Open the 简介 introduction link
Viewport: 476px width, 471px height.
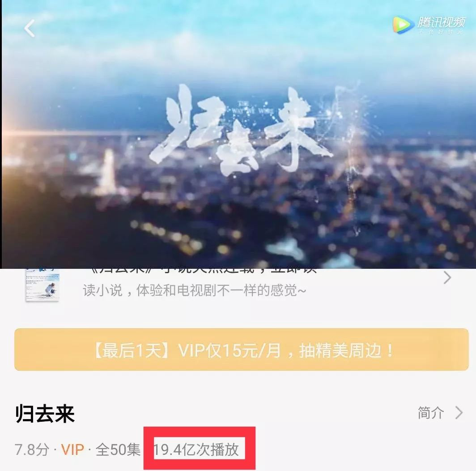pyautogui.click(x=431, y=413)
